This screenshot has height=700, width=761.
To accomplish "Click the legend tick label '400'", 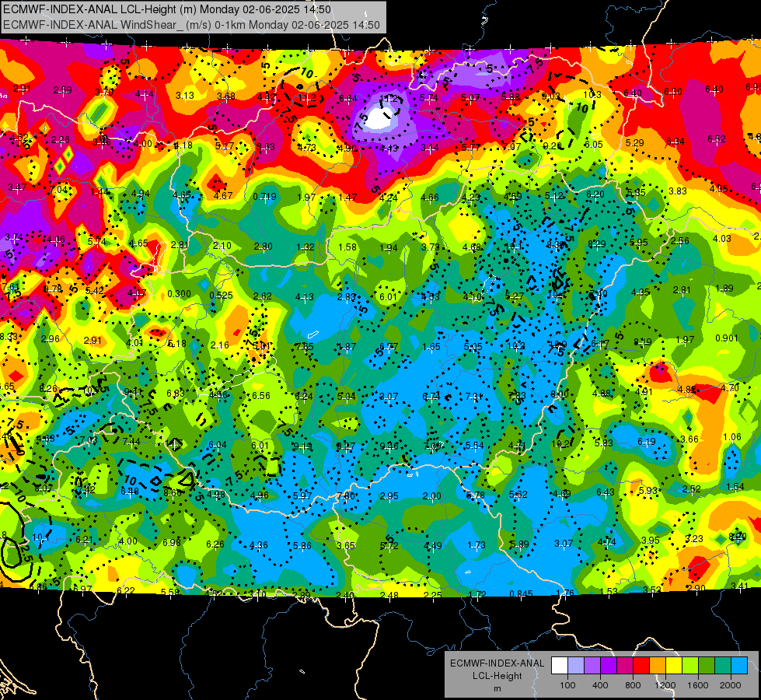I will click(x=600, y=685).
